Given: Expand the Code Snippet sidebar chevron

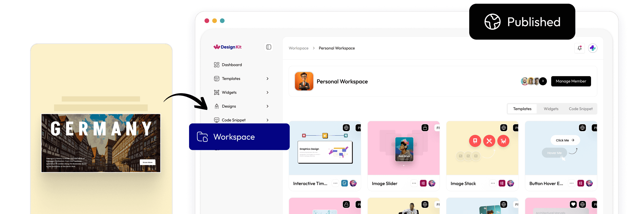Looking at the screenshot, I should pyautogui.click(x=267, y=120).
